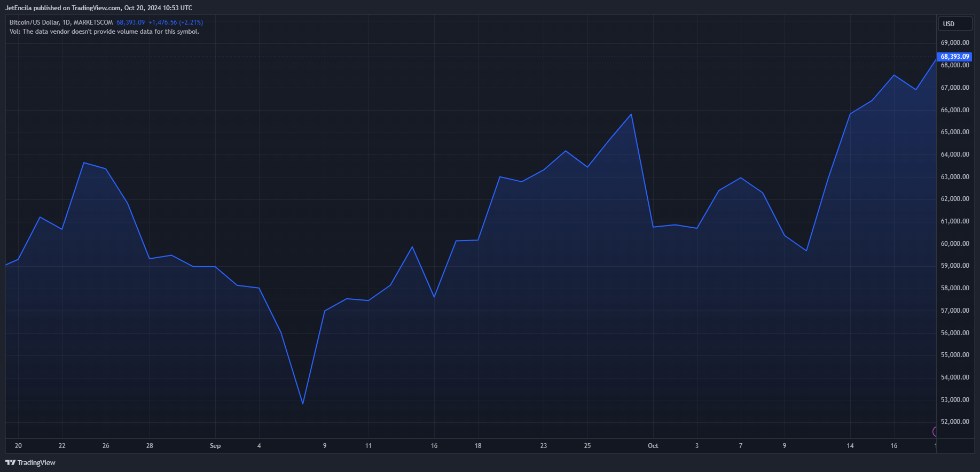Click the date label 20 on time axis
The width and height of the screenshot is (980, 472).
pos(18,446)
